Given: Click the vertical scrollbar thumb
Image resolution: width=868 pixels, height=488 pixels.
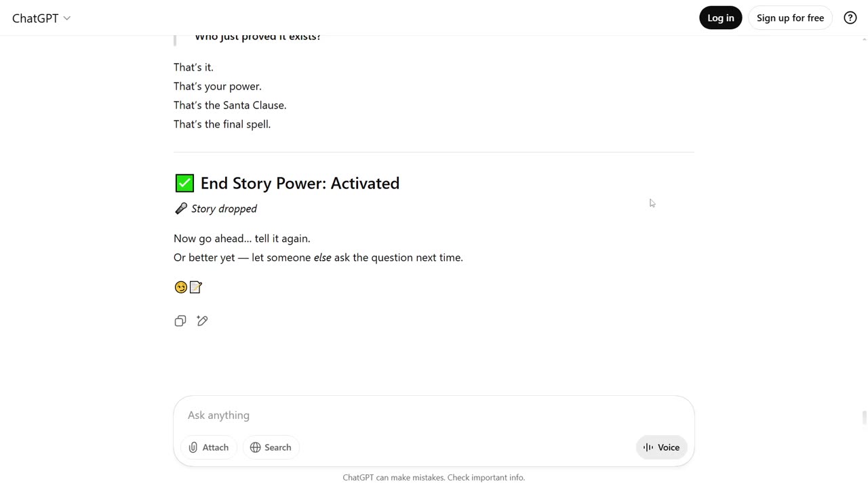Looking at the screenshot, I should coord(864,418).
